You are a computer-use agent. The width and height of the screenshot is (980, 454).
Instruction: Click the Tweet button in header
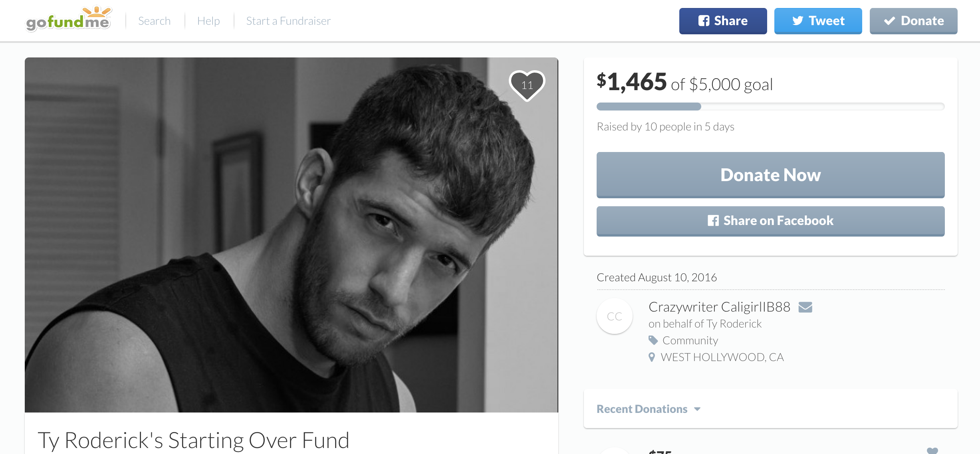point(818,21)
